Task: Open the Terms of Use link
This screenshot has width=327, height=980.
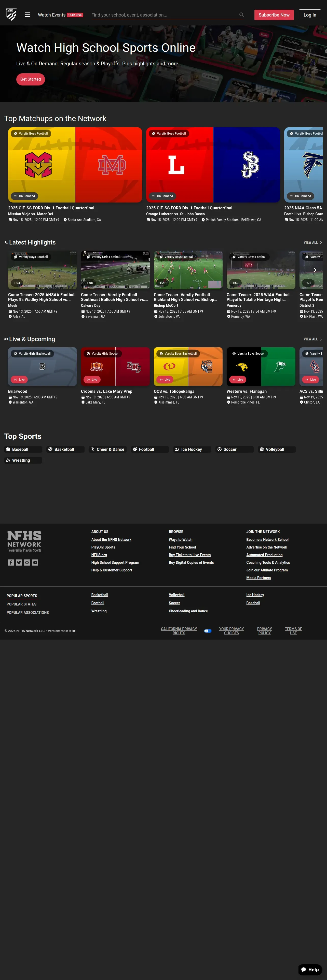Action: [x=293, y=631]
